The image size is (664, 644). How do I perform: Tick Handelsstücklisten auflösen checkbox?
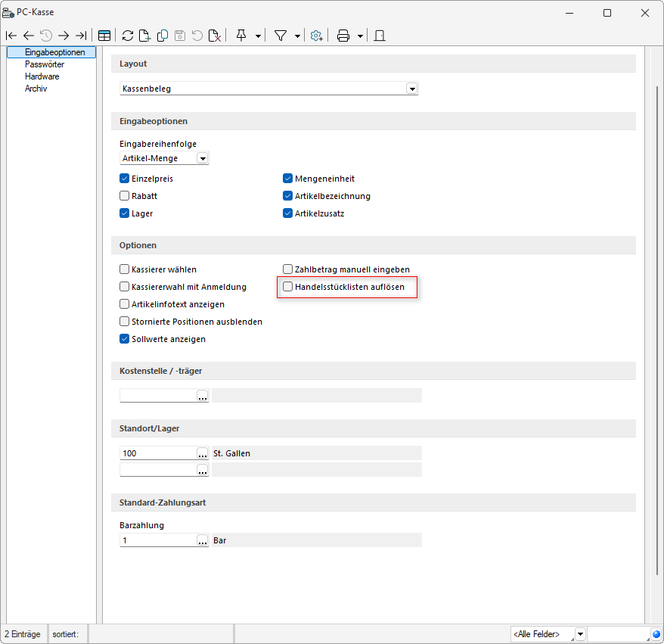tap(287, 288)
